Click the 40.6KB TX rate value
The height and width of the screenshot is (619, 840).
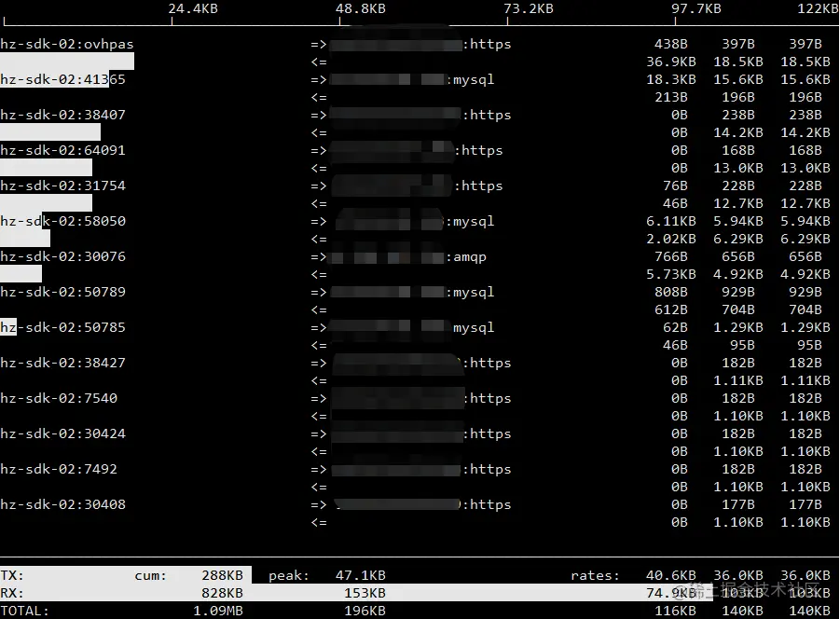670,575
